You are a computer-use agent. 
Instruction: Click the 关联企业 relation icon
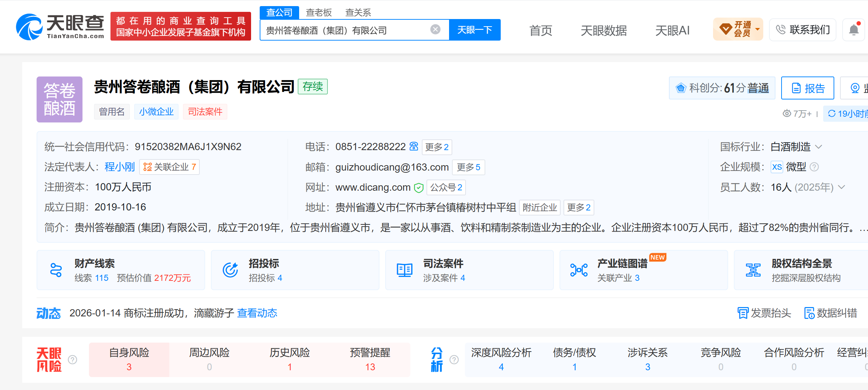tap(147, 167)
